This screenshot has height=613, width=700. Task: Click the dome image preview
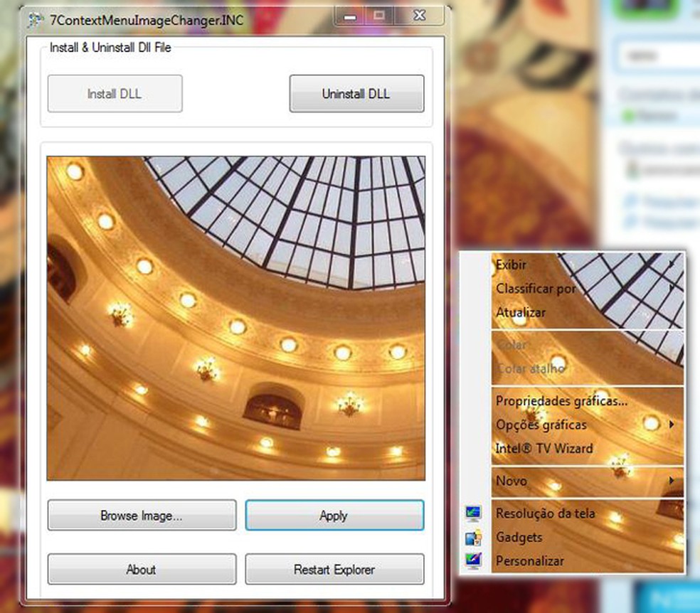click(235, 316)
